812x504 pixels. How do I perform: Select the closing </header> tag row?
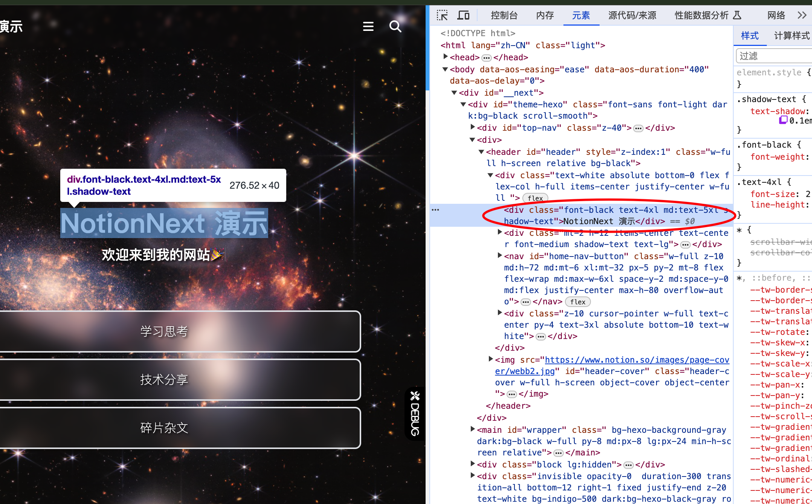tap(508, 406)
